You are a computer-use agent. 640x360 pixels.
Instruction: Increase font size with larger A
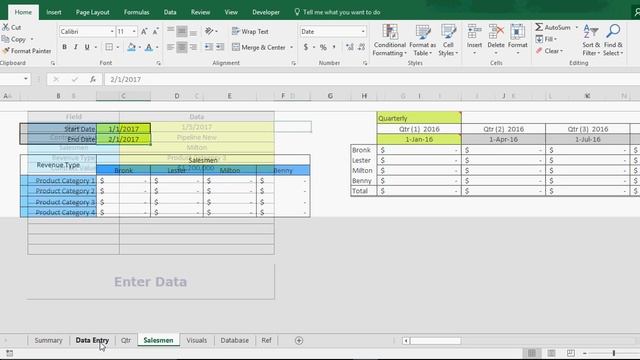tap(144, 31)
